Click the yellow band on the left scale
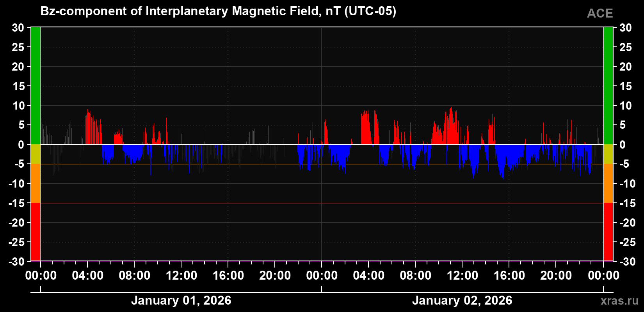Screen dimensions: 644x312 coord(36,154)
